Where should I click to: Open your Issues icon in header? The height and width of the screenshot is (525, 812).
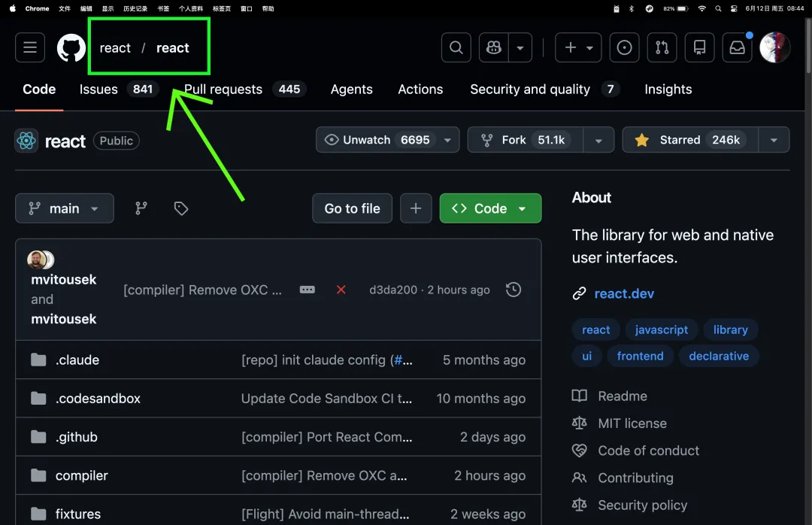tap(625, 47)
